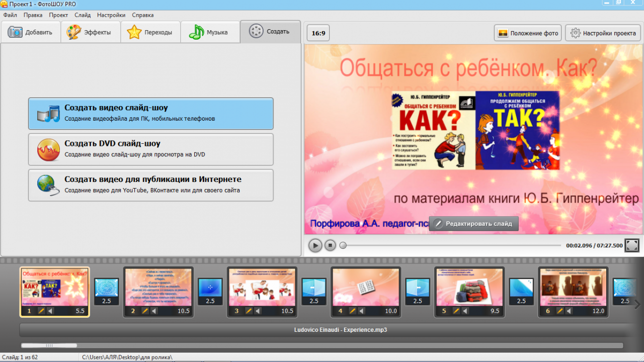This screenshot has width=644, height=362.
Task: Open the Проект menu
Action: coord(59,15)
